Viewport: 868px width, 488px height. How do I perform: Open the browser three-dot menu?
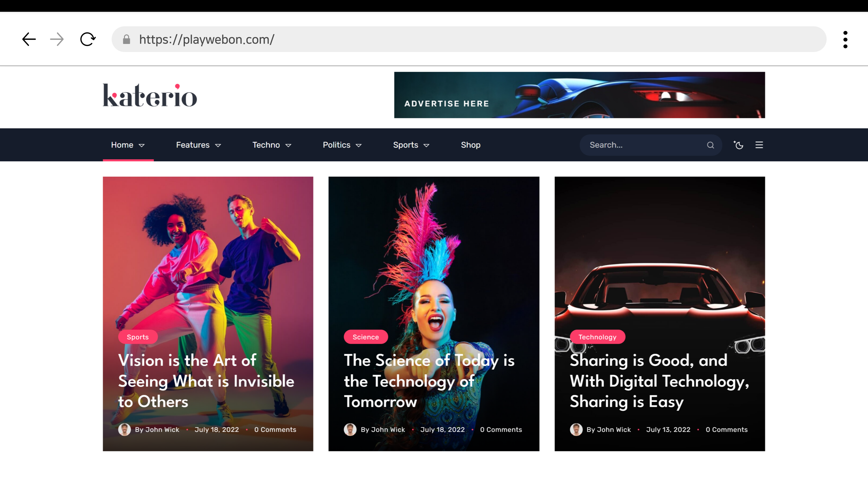pyautogui.click(x=845, y=39)
